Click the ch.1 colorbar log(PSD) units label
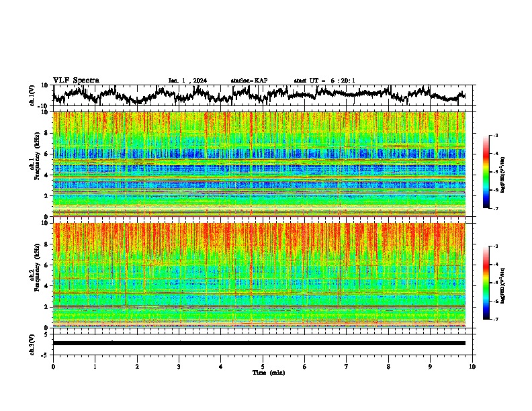Viewport: 532px width, 411px height. [x=503, y=175]
